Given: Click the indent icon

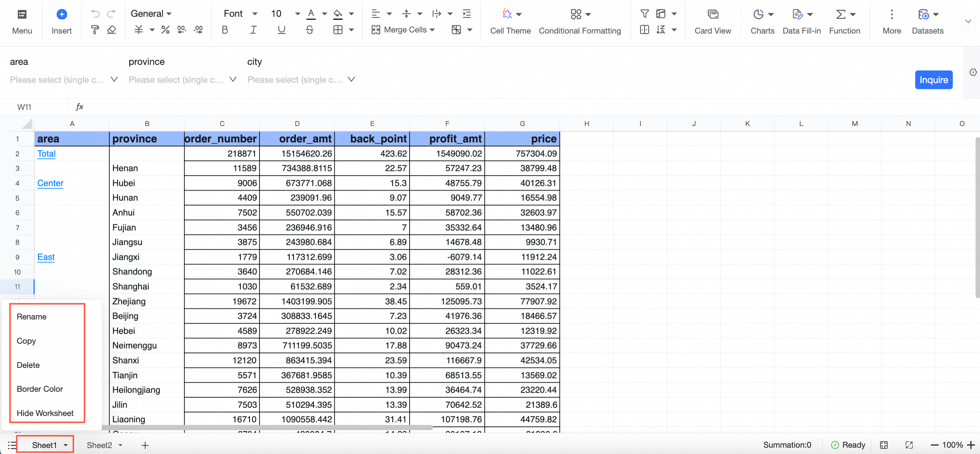Looking at the screenshot, I should click(467, 14).
